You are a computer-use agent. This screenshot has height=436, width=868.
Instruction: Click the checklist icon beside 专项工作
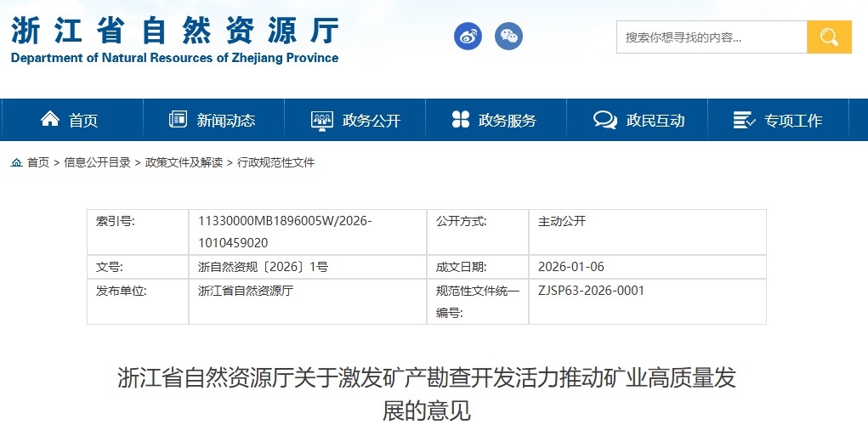point(744,120)
